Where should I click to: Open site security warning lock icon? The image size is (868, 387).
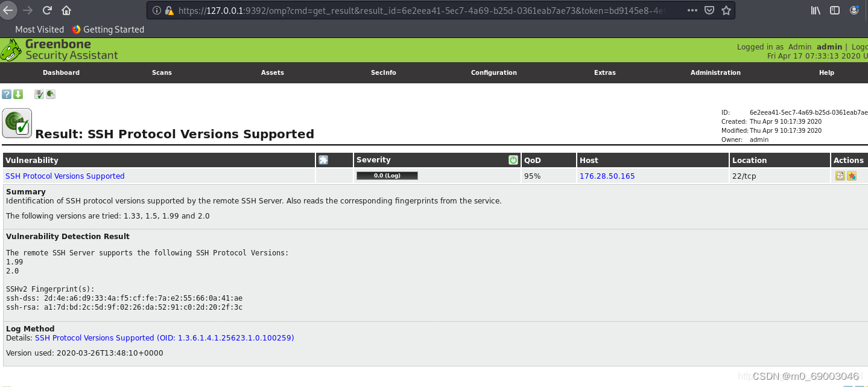click(169, 10)
